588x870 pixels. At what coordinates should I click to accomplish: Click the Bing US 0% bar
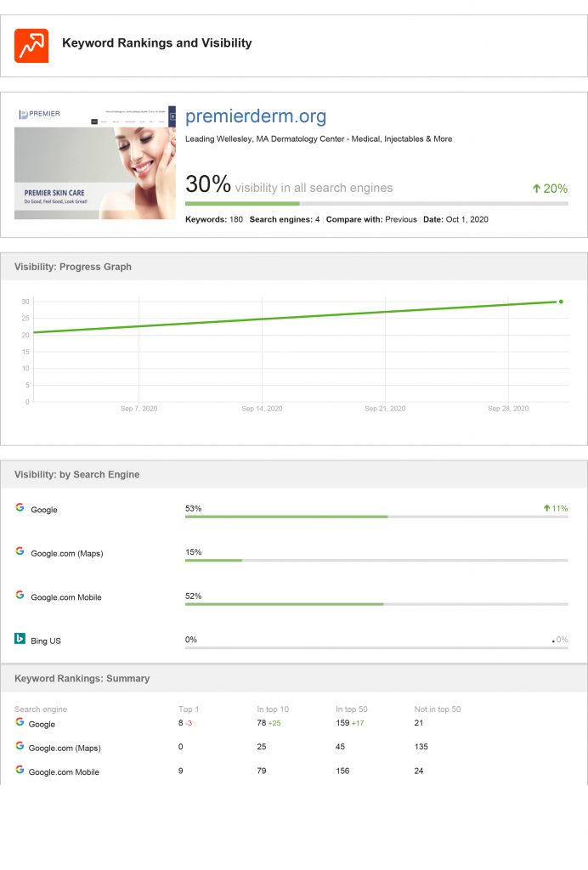(376, 647)
